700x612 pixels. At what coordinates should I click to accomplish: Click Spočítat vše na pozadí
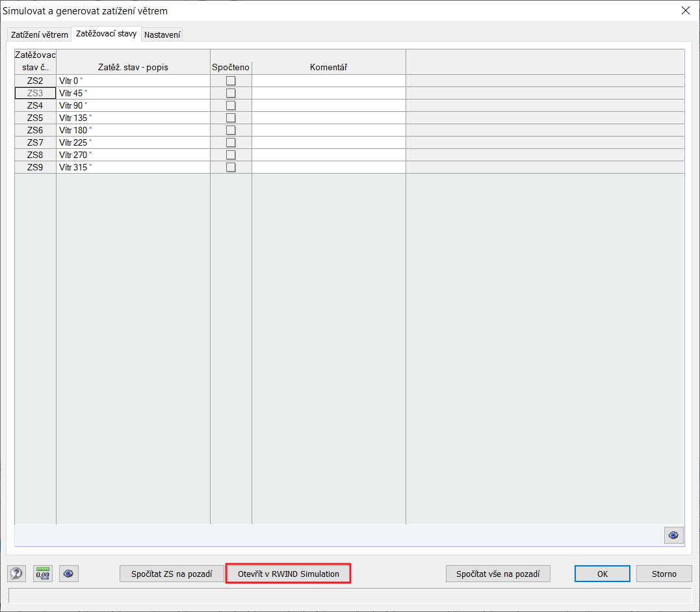tap(498, 574)
